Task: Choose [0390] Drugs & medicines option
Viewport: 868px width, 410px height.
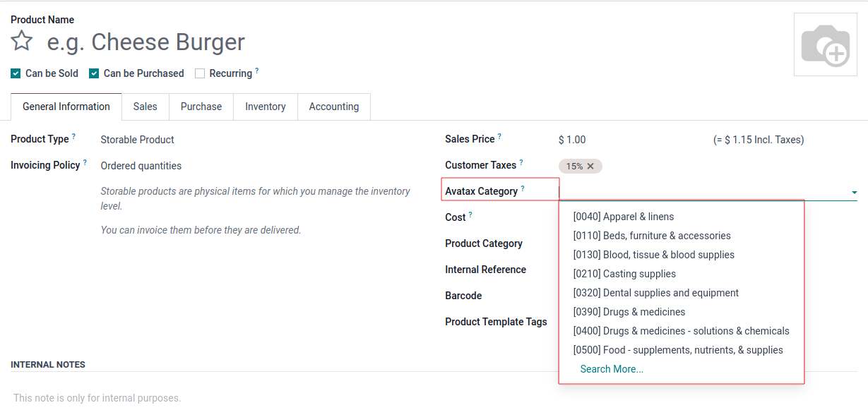Action: pos(629,311)
